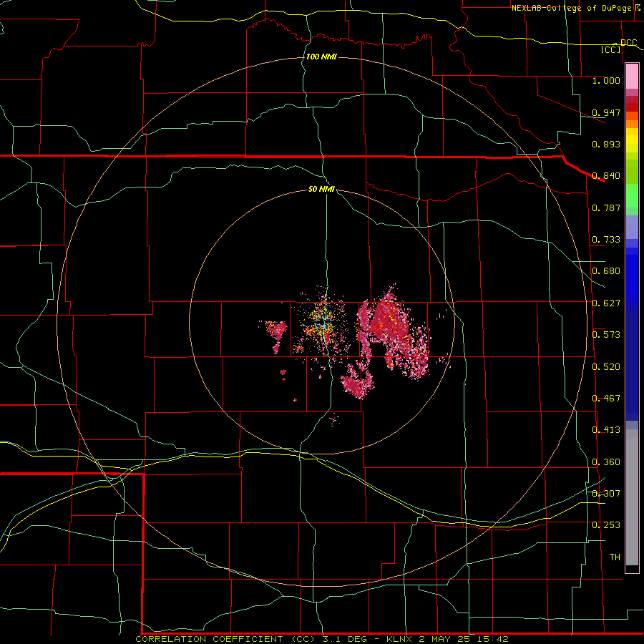Click the 50 NMI range ring label
This screenshot has height=644, width=644.
321,190
